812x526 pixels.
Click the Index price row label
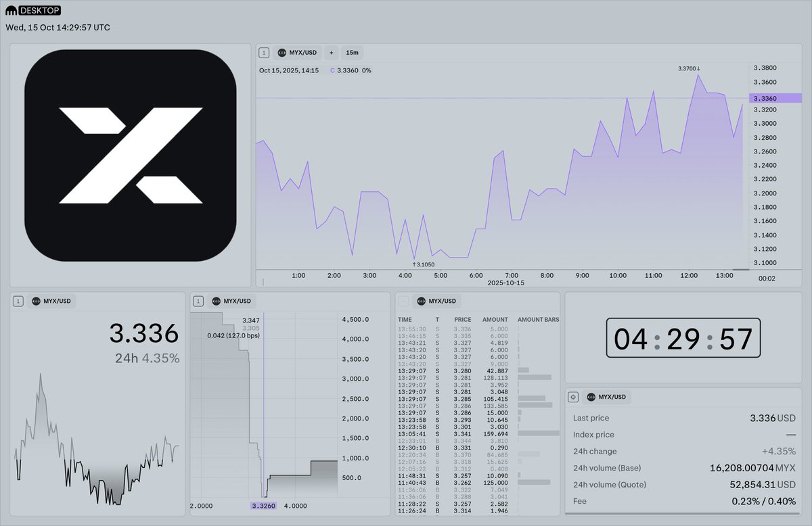(x=593, y=435)
